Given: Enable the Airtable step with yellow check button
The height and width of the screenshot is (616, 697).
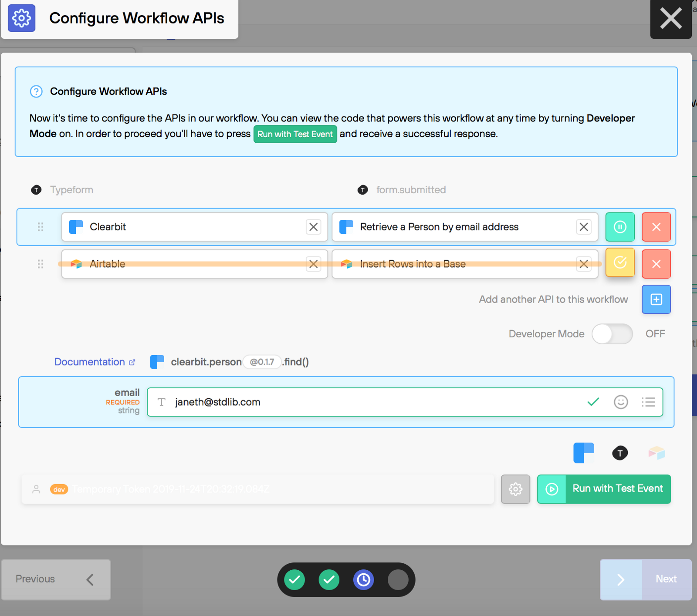Looking at the screenshot, I should point(620,263).
